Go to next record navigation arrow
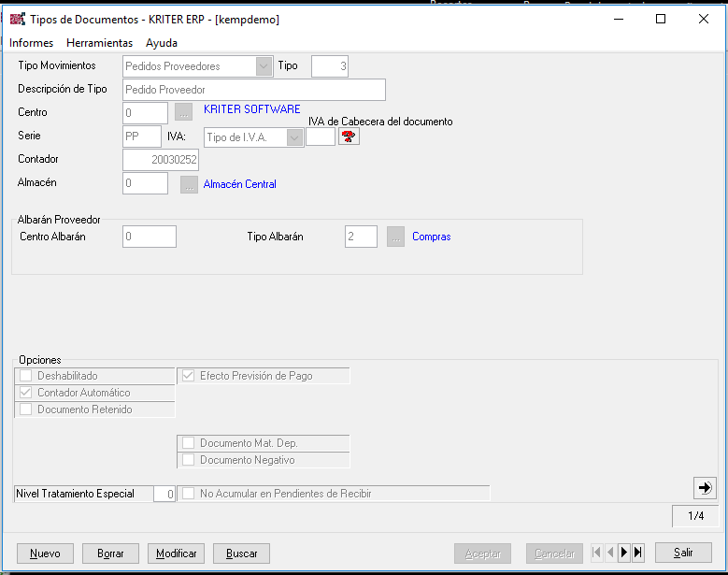This screenshot has height=575, width=728. 624,553
